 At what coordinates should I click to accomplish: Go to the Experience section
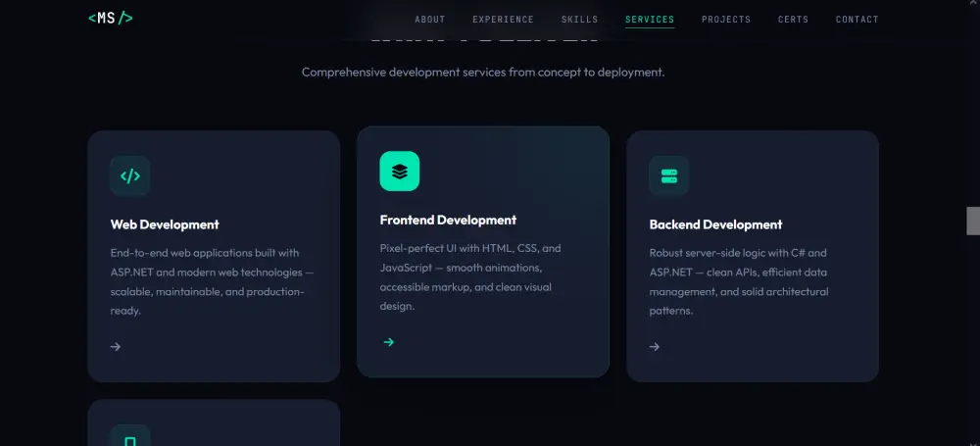point(503,20)
